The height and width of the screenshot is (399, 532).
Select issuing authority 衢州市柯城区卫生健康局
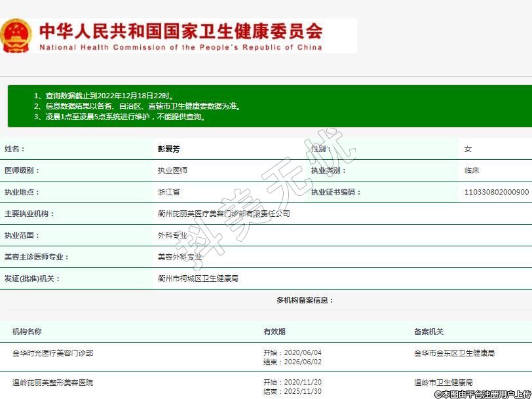[x=198, y=278]
